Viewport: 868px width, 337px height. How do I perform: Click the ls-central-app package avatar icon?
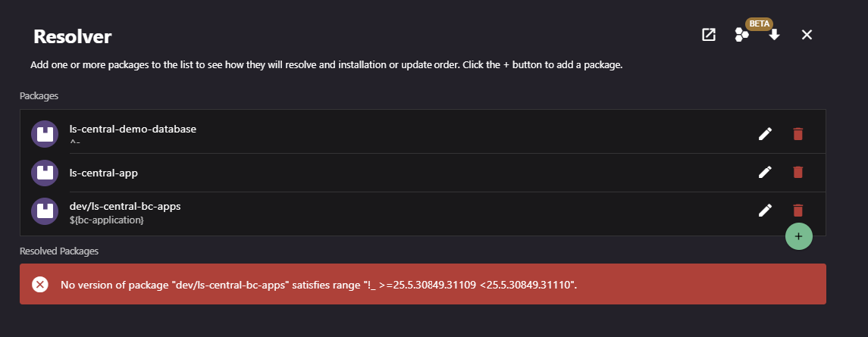[45, 173]
